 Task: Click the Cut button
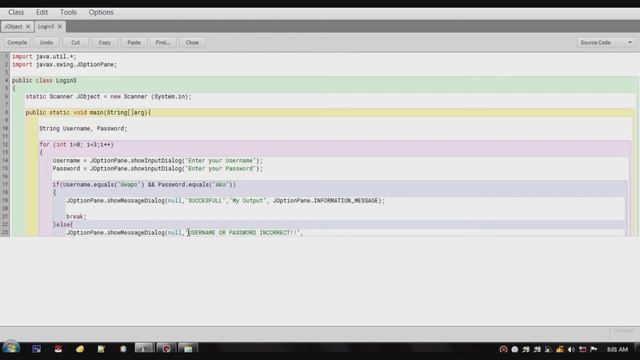tap(76, 42)
